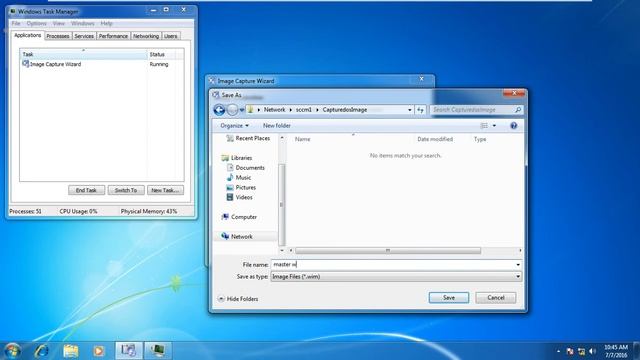Screen dimensions: 640x360
Task: Click the network icon in system tray
Action: [581, 351]
